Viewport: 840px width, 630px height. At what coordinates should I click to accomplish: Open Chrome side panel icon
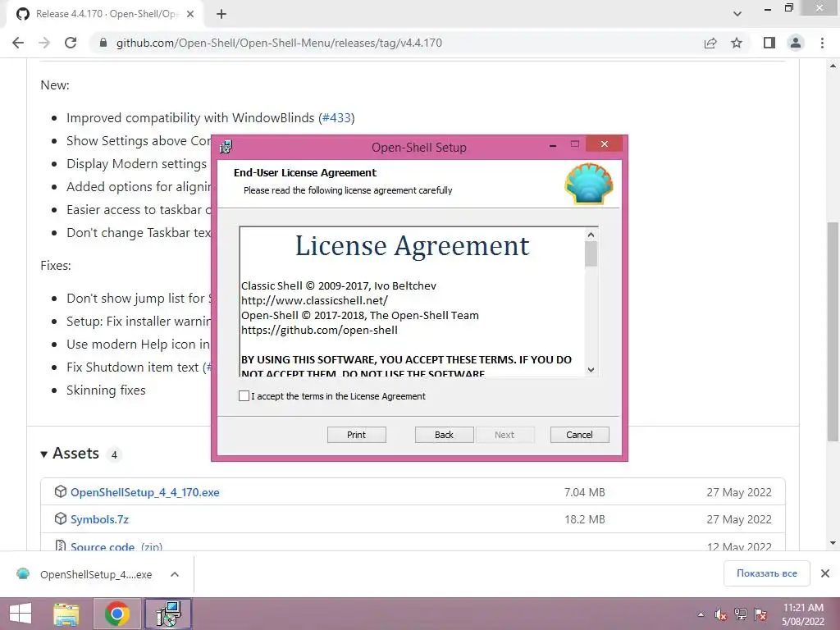point(769,43)
